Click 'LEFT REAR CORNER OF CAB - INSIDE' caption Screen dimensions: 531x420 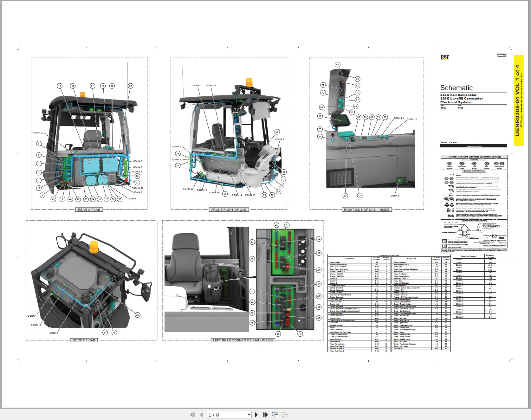(243, 340)
